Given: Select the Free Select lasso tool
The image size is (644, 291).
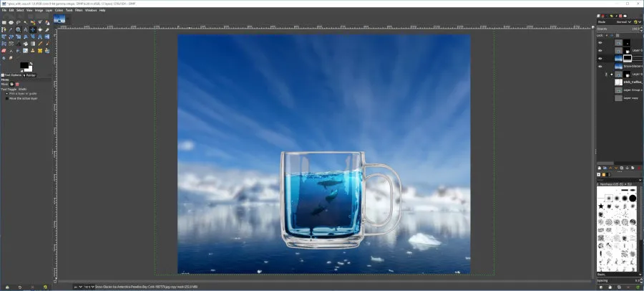Looking at the screenshot, I should (x=18, y=22).
